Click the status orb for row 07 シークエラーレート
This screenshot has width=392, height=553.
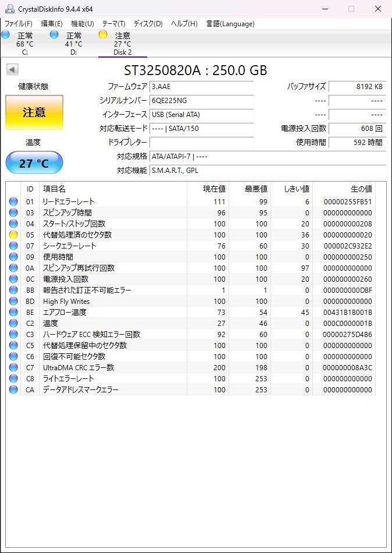pos(13,246)
